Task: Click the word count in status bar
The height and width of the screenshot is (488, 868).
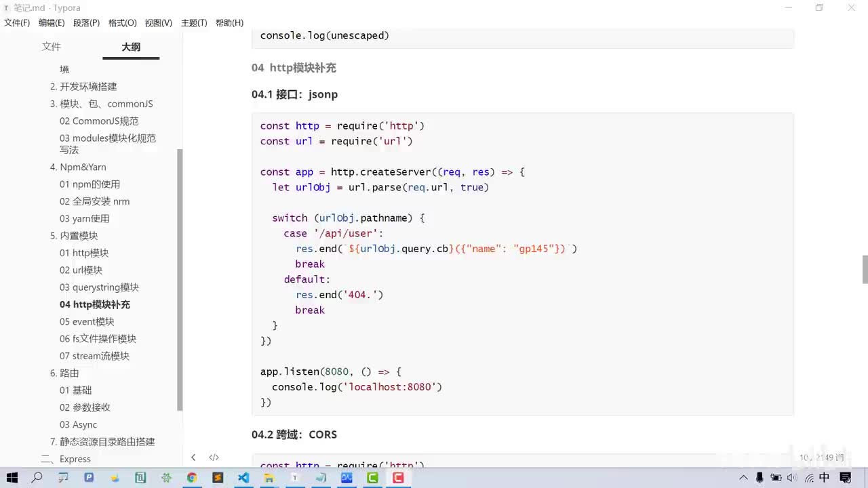Action: coord(821,458)
